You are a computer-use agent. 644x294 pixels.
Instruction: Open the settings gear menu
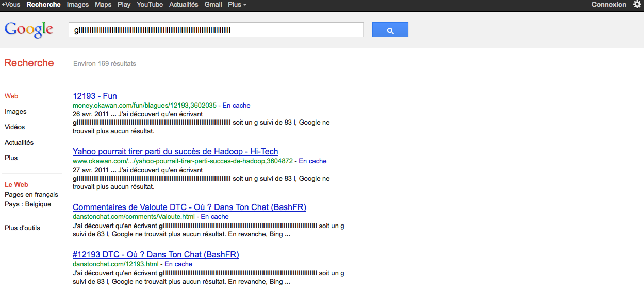(637, 5)
